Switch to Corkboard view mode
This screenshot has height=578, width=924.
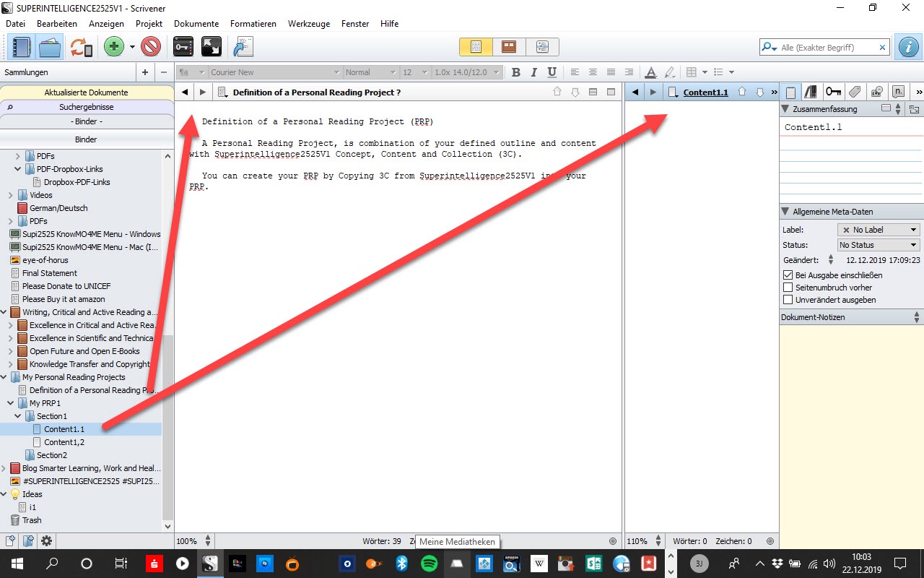click(509, 47)
